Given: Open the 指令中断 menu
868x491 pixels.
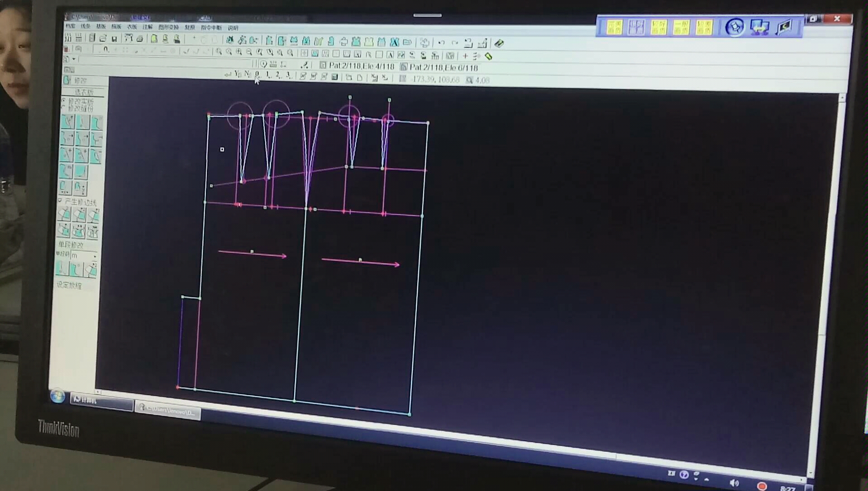Looking at the screenshot, I should click(211, 28).
